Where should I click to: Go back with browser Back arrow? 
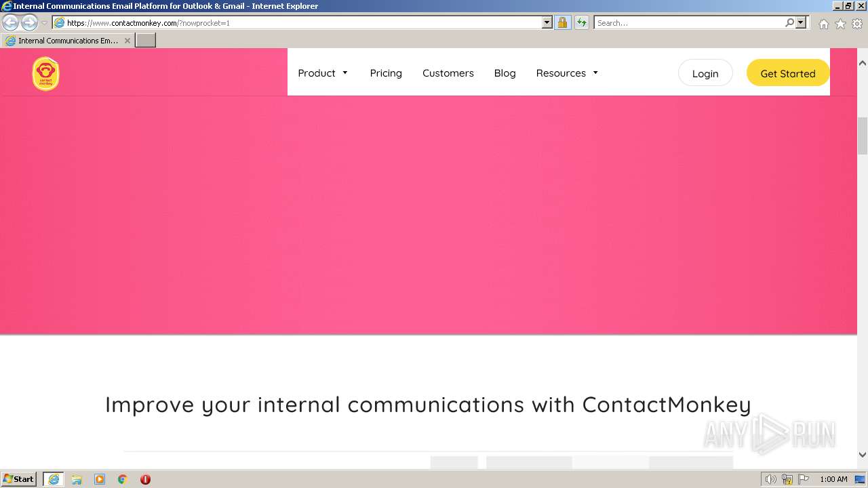pos(11,22)
